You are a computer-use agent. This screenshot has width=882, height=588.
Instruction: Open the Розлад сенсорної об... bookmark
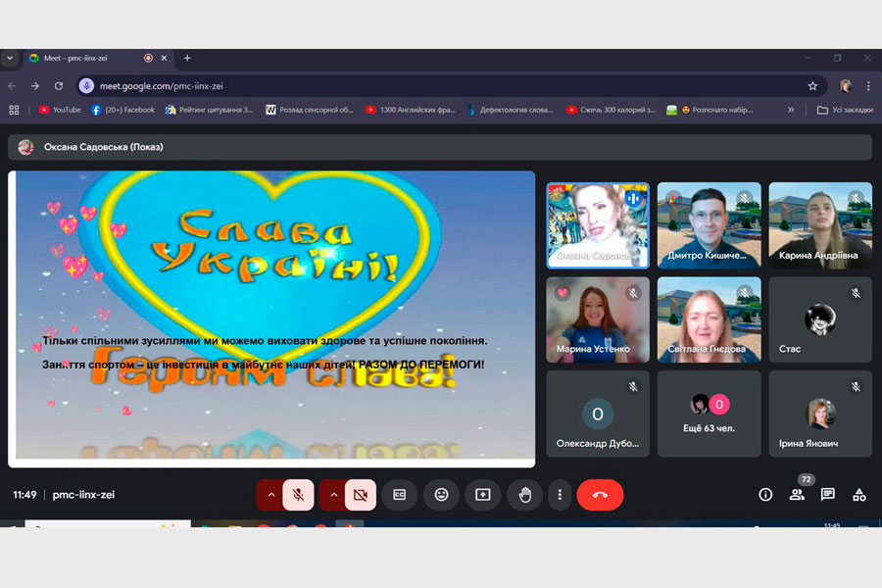click(310, 110)
